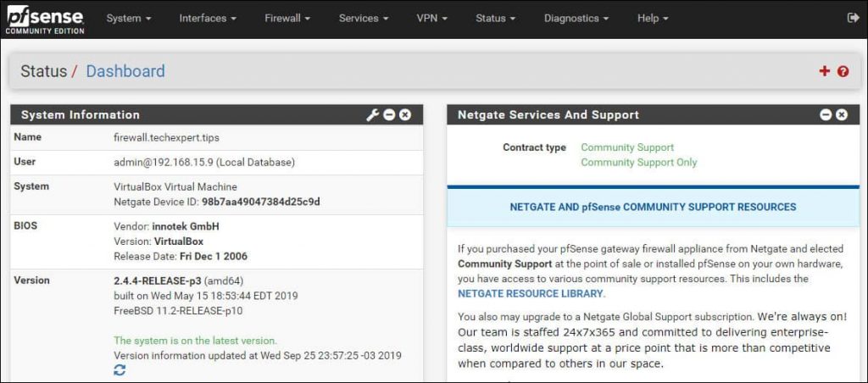
Task: Follow the NETGATE RESOURCE LIBRARY link
Action: pos(531,294)
